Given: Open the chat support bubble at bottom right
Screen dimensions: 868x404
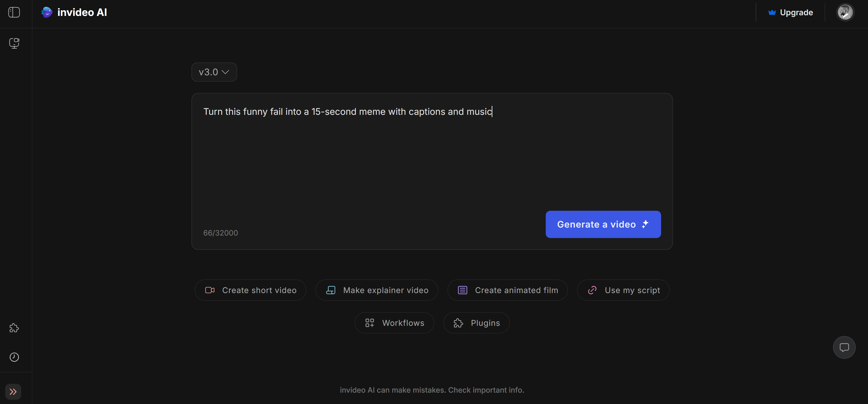Looking at the screenshot, I should [844, 347].
